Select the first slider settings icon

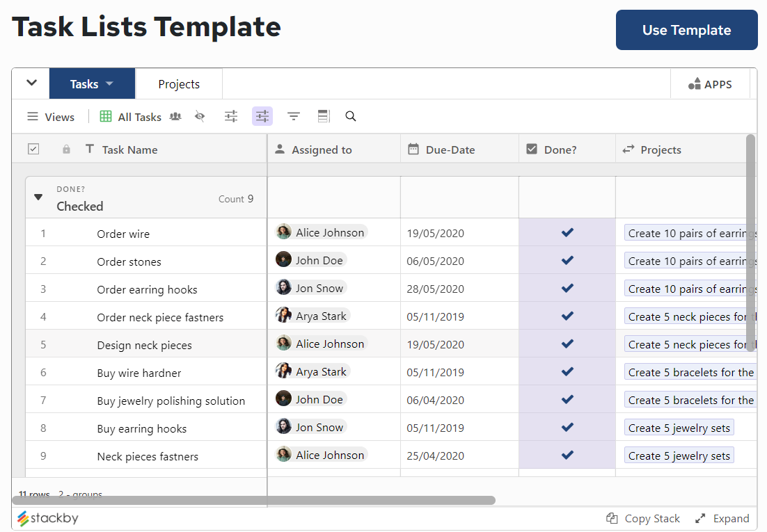[230, 116]
